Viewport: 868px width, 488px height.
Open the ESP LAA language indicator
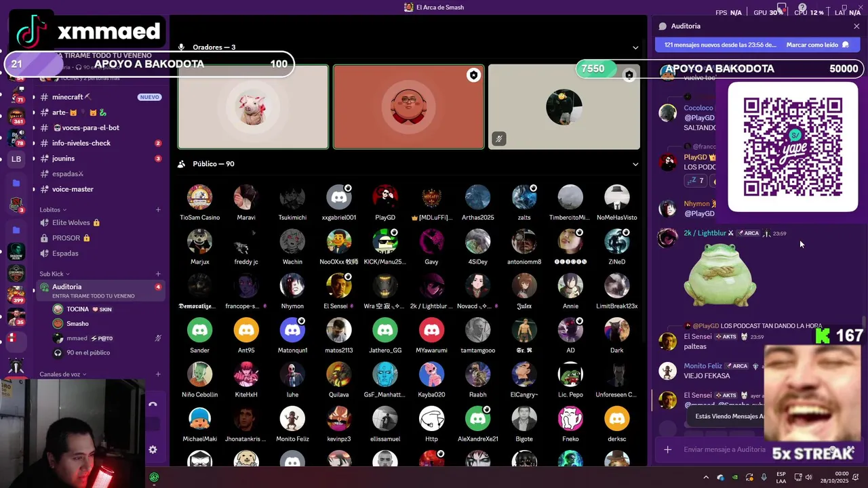[x=781, y=477]
